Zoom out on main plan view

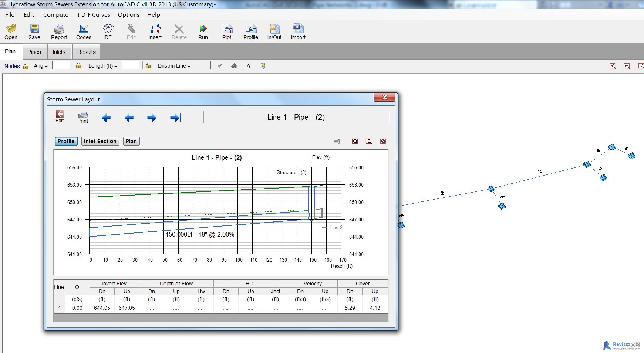pos(627,66)
